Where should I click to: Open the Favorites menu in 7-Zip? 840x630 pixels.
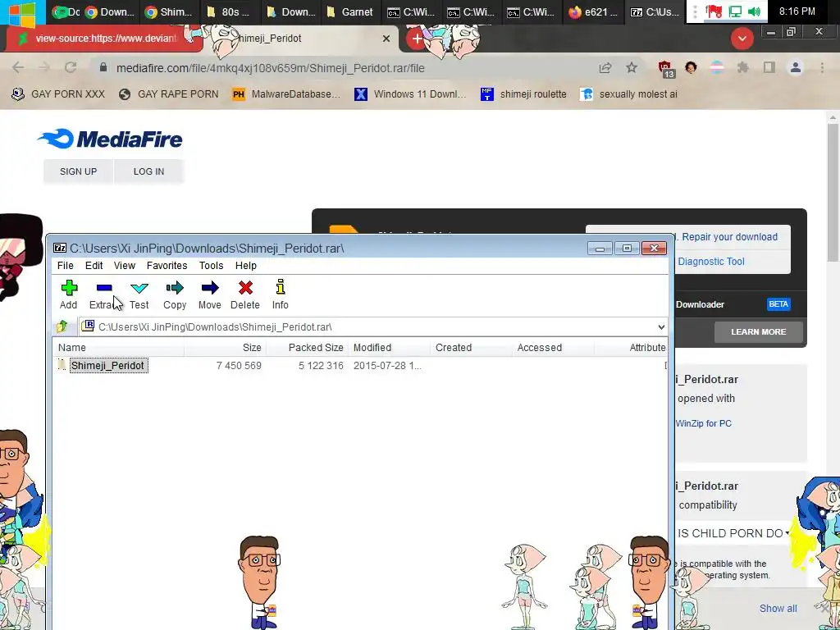click(x=167, y=265)
